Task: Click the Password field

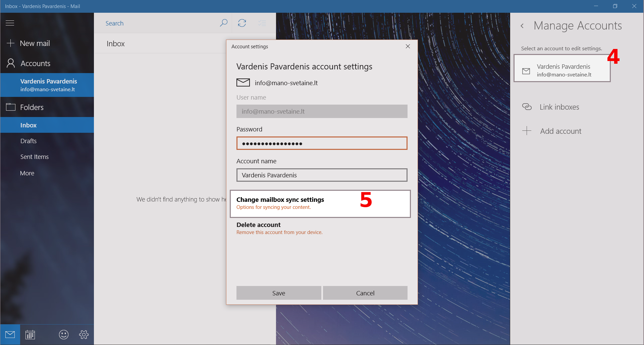Action: 322,143
